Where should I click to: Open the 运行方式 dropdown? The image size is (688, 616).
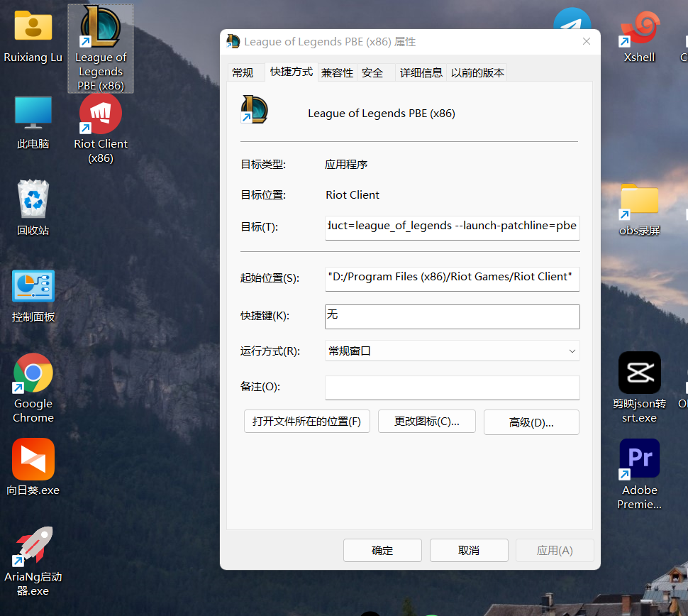pos(452,351)
